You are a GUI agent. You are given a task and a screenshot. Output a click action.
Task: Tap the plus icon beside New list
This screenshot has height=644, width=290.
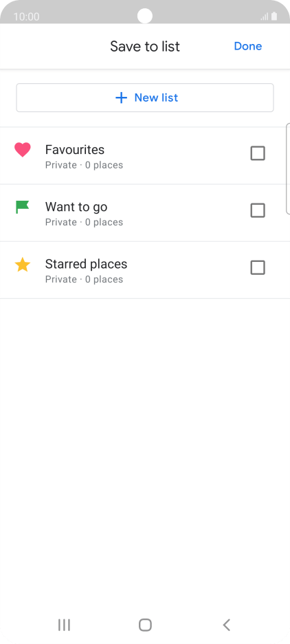tap(121, 98)
